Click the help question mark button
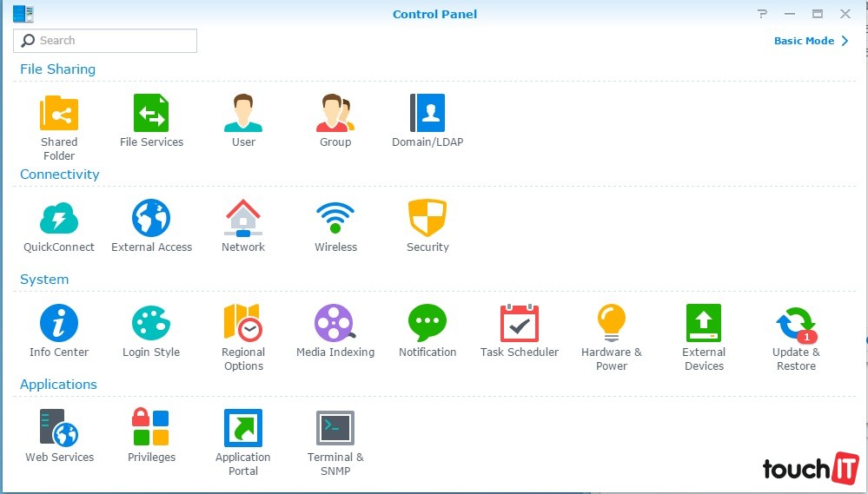This screenshot has height=494, width=868. (x=762, y=14)
